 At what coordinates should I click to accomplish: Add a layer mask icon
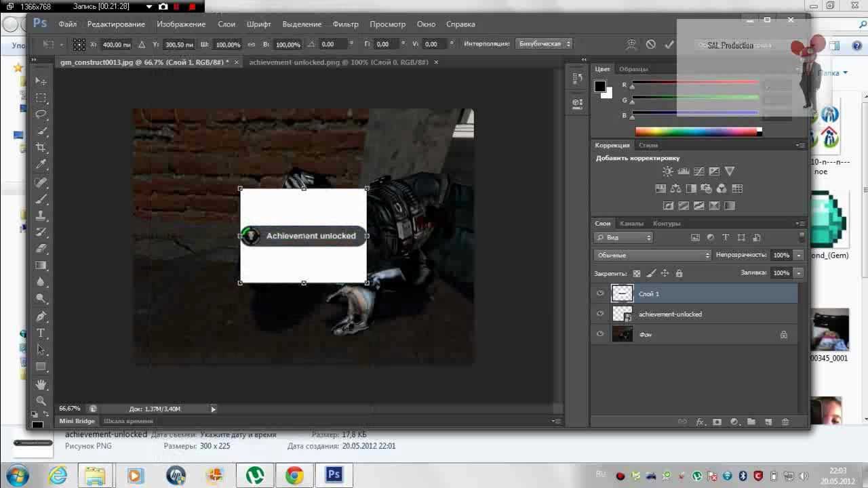point(717,422)
